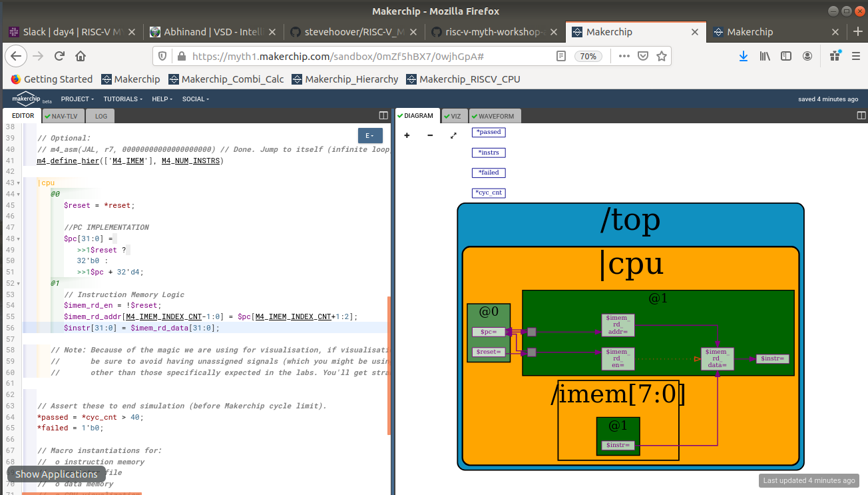Open reader view from the address bar

click(561, 56)
